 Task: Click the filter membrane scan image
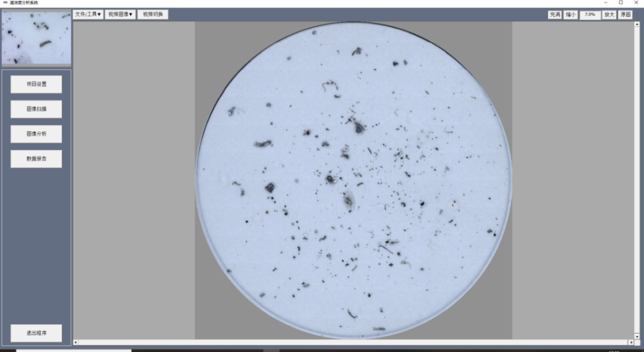(354, 180)
